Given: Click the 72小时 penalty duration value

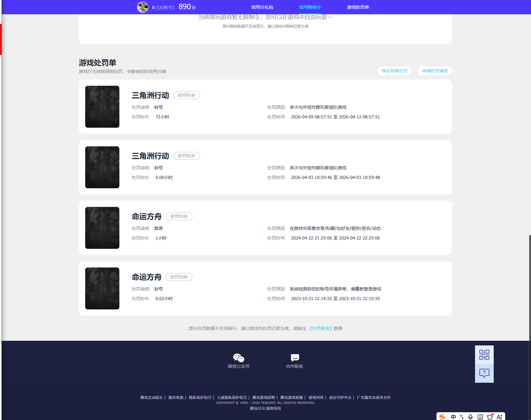Looking at the screenshot, I should pyautogui.click(x=162, y=117).
